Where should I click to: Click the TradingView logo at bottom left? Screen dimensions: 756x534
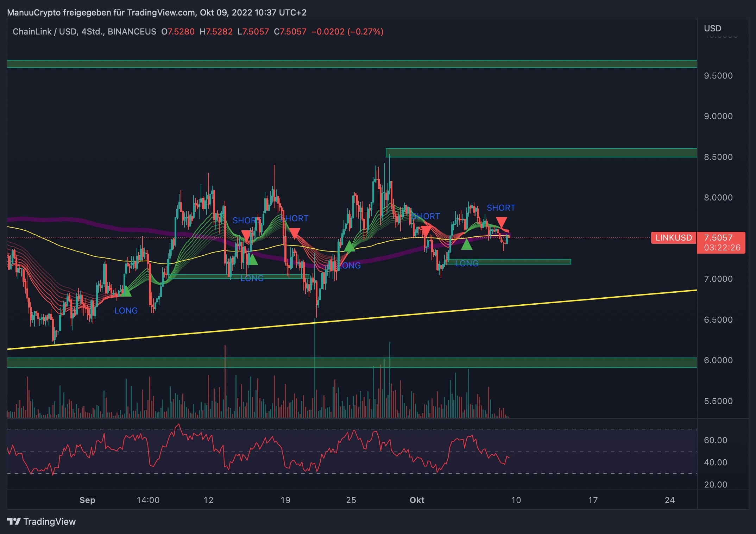pyautogui.click(x=41, y=521)
